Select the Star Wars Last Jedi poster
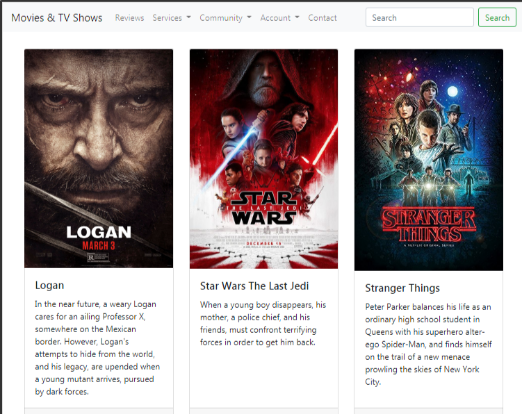The height and width of the screenshot is (414, 522). pos(264,159)
